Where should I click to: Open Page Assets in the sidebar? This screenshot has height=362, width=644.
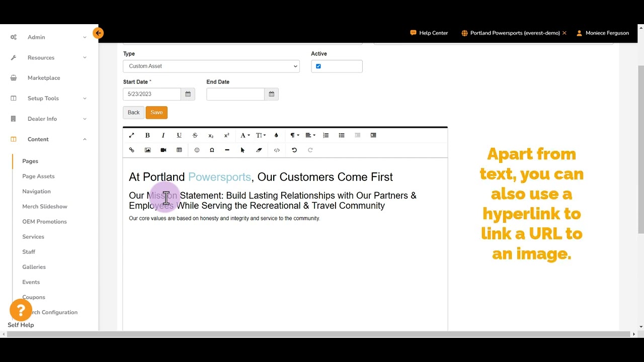tap(38, 176)
